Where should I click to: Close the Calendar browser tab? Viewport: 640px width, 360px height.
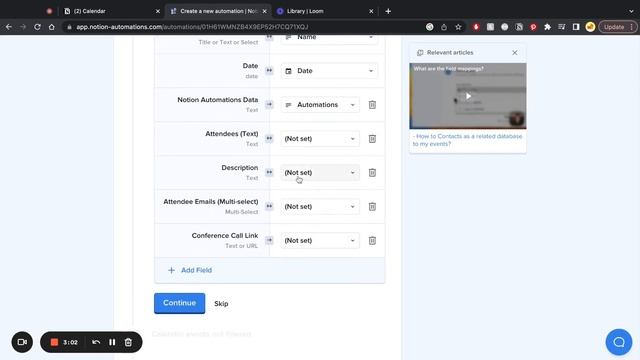point(158,11)
